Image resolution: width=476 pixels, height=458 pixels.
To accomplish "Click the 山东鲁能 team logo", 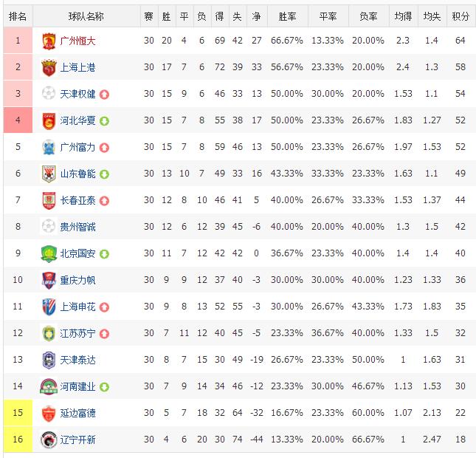I will coord(49,174).
